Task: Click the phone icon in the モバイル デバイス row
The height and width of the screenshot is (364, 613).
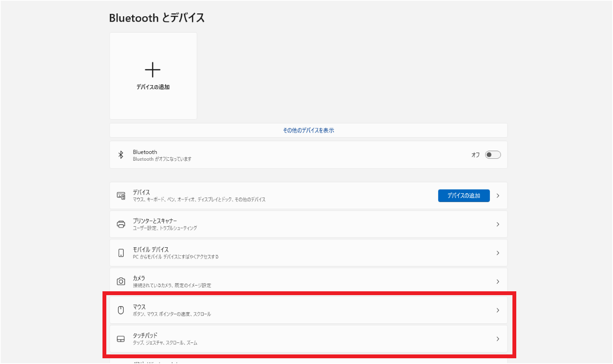Action: (121, 253)
